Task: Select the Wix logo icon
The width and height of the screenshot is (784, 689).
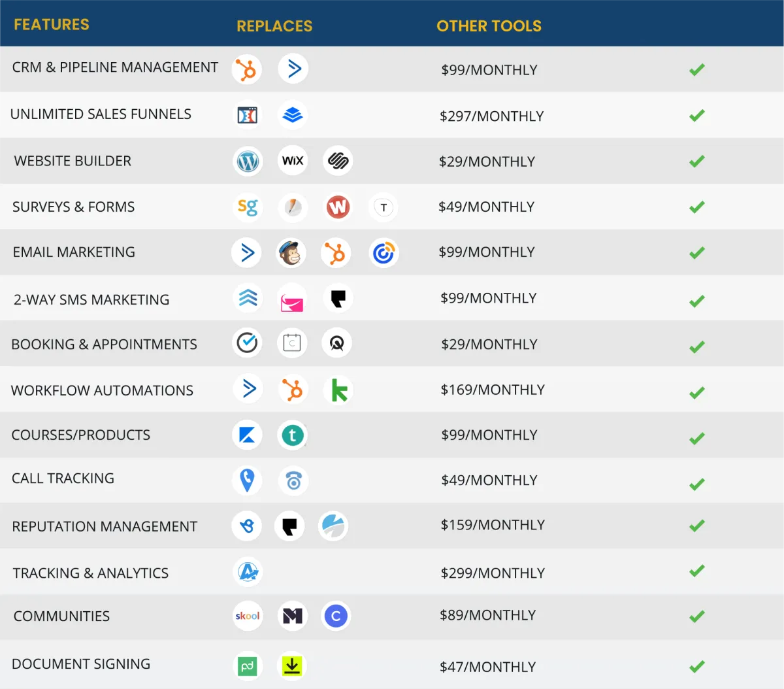Action: (293, 161)
